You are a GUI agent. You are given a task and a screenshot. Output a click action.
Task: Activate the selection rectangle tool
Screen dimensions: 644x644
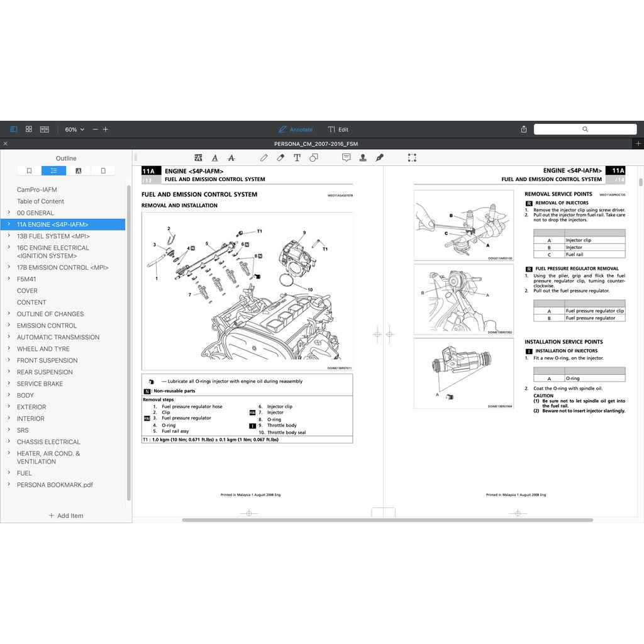tap(412, 158)
